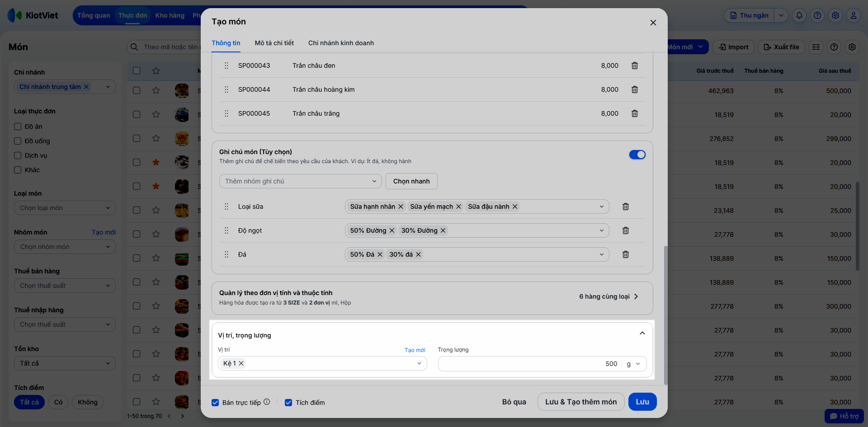Check the Dịch vụ filter checkbox

pos(18,155)
